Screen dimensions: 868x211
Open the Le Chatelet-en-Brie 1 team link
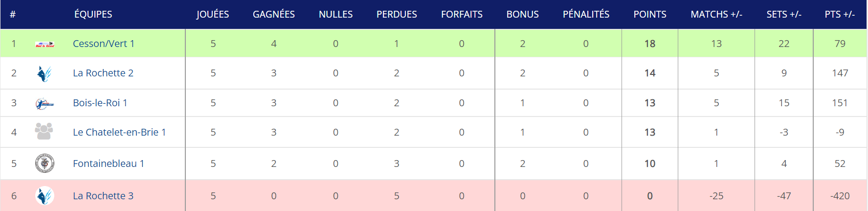click(119, 132)
